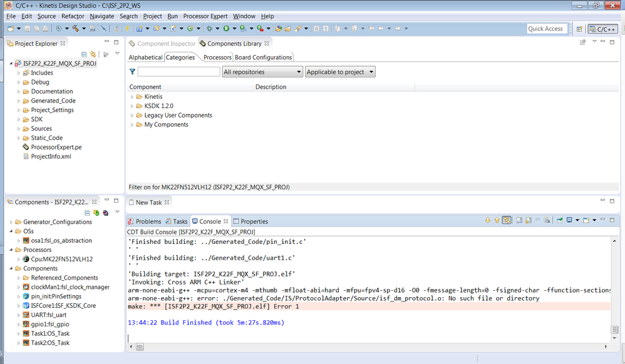Click the green Run button icon
The width and height of the screenshot is (625, 364).
(x=226, y=29)
